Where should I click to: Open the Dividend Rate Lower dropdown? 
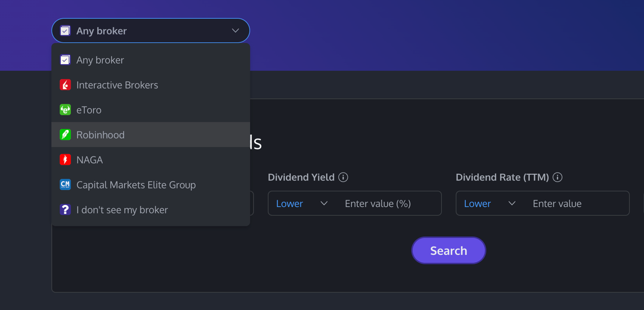click(x=489, y=204)
